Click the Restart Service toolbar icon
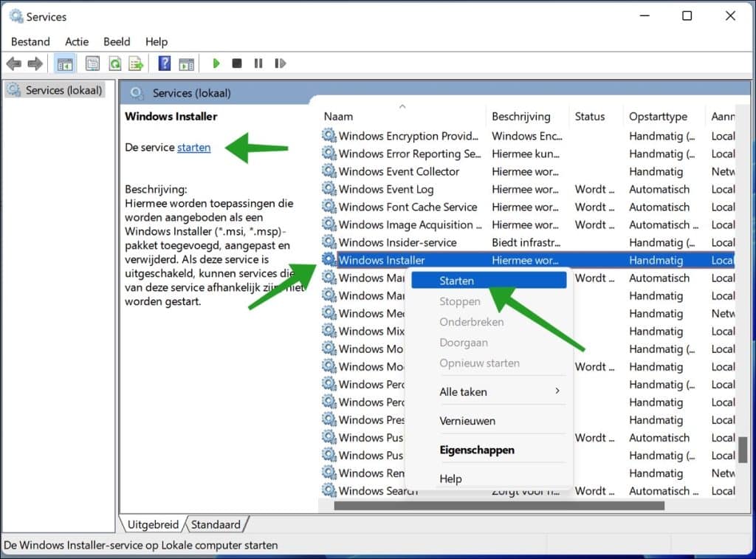This screenshot has width=756, height=559. [x=279, y=63]
